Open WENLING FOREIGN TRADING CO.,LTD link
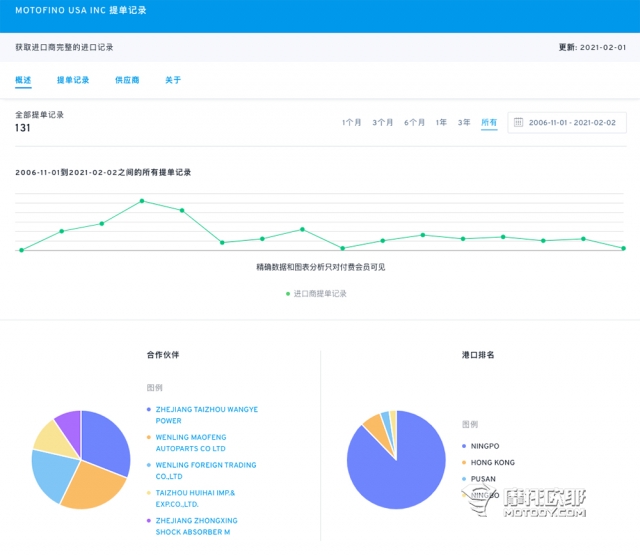The image size is (640, 556). [206, 470]
